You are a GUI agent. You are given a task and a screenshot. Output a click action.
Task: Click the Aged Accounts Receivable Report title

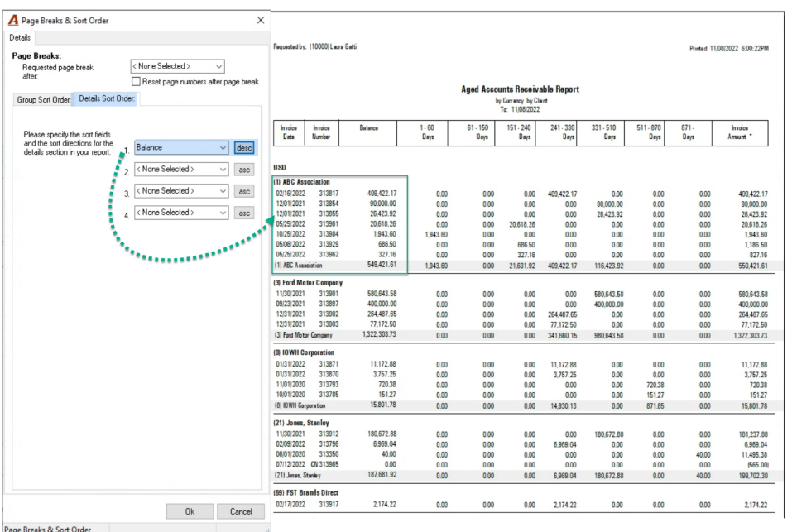(x=520, y=89)
